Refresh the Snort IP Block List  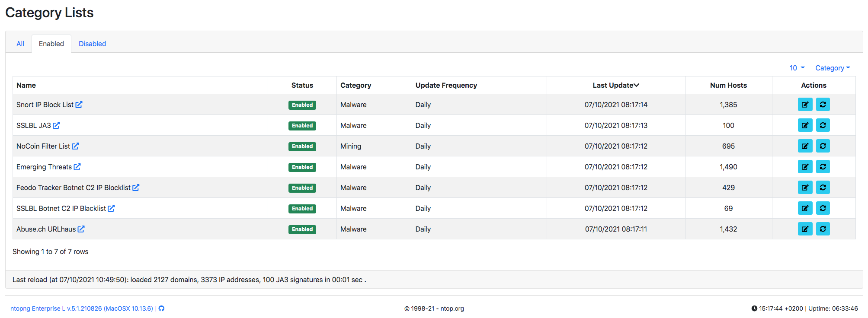pos(823,105)
